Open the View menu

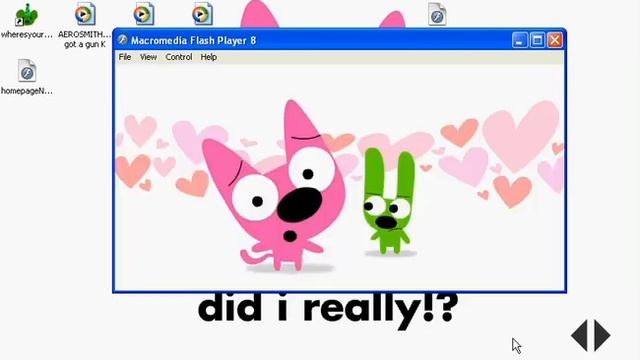coord(148,57)
